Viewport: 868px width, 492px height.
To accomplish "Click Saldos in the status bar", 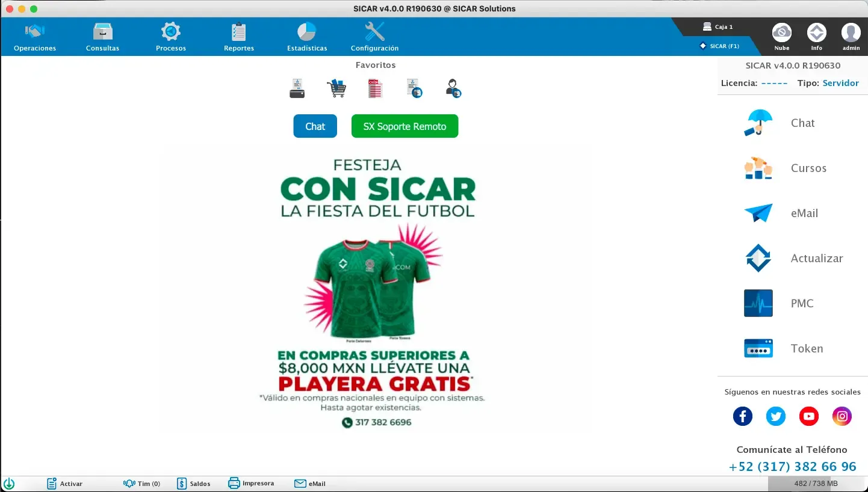I will click(x=193, y=484).
